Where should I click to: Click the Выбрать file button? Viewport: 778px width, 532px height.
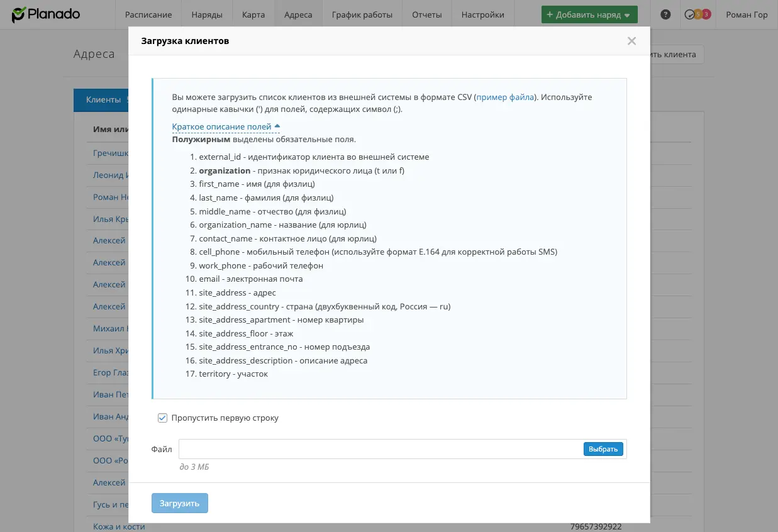(x=603, y=449)
